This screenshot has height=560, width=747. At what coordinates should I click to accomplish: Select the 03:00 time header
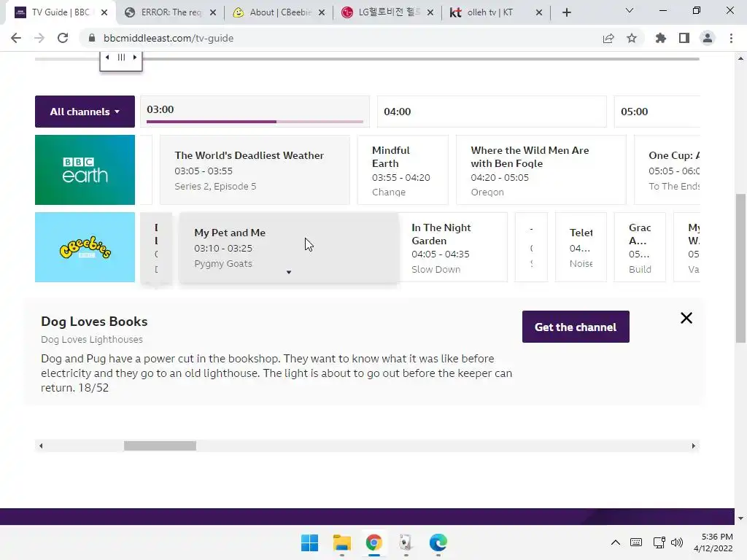pyautogui.click(x=255, y=112)
